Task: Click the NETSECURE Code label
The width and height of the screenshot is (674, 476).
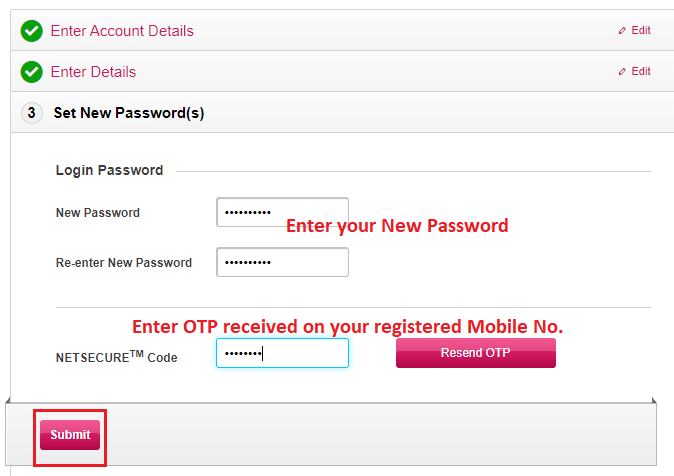Action: 117,356
